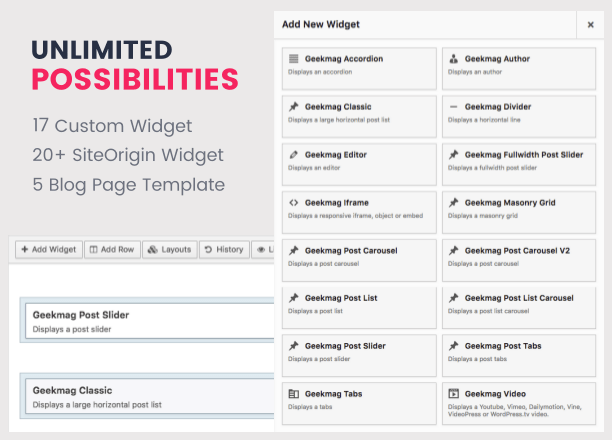
Task: Select the Geekmag Fullwidth Post Slider widget
Action: 519,164
